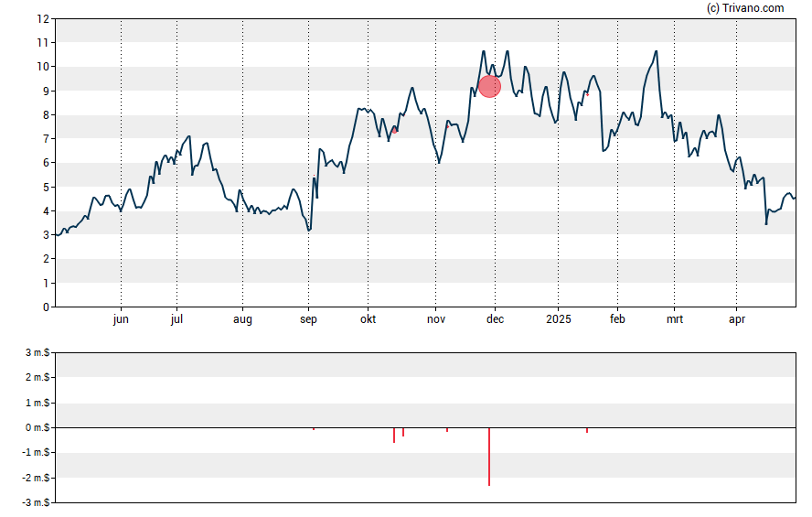Image resolution: width=812 pixels, height=517 pixels.
Task: Click the '-1 m.$' volume axis label
Action: pyautogui.click(x=36, y=453)
